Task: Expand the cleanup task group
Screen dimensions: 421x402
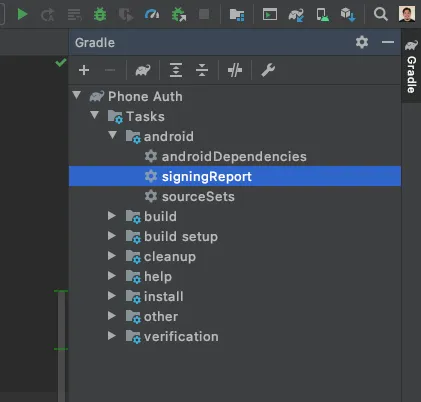Action: tap(112, 256)
